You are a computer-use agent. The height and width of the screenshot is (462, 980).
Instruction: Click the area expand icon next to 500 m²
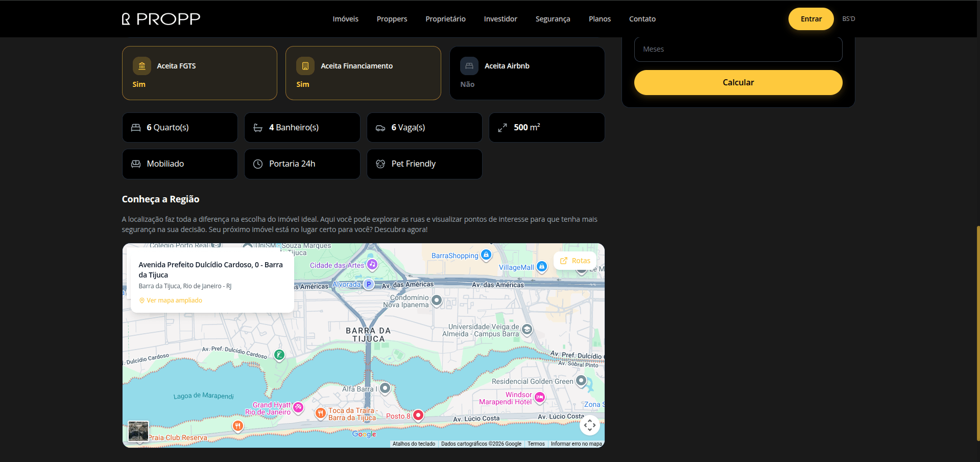503,128
